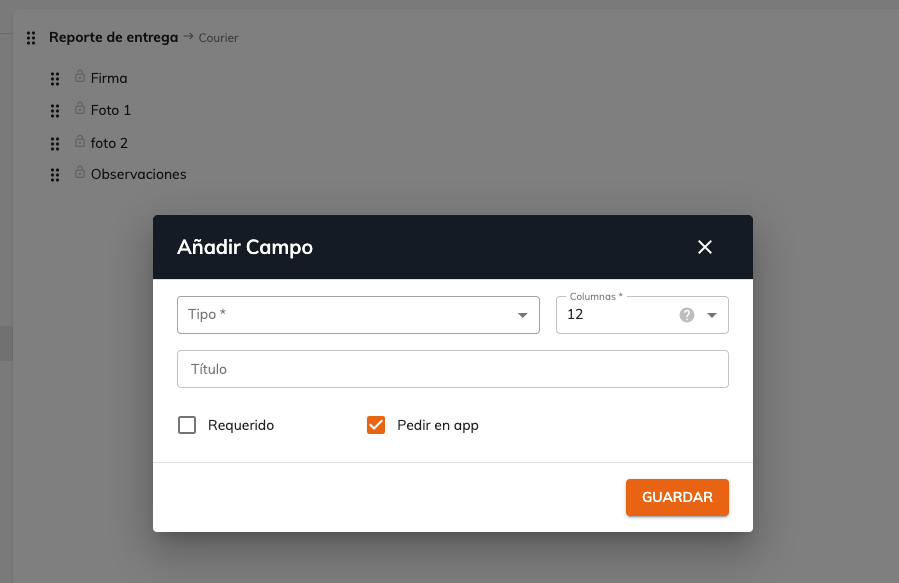899x583 pixels.
Task: Select the Observaciones field item
Action: [x=138, y=174]
